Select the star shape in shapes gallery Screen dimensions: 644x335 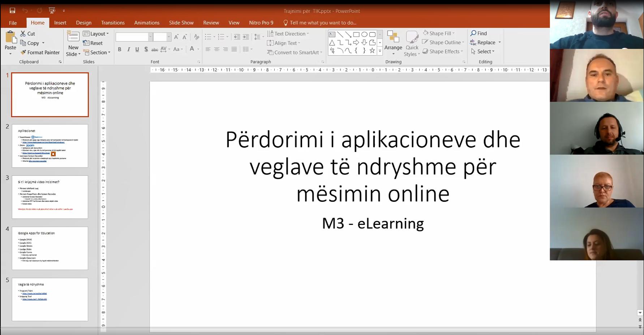[372, 51]
